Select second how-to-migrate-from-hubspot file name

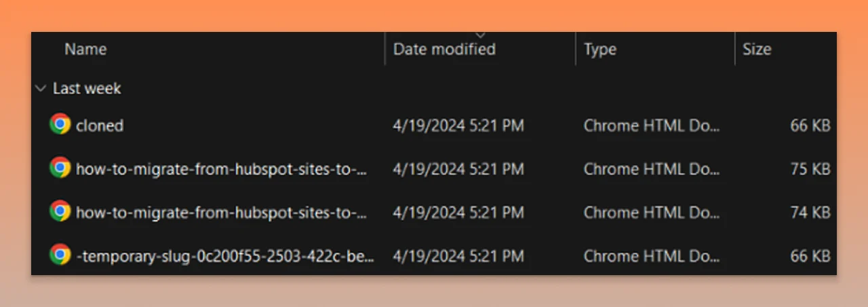[222, 213]
